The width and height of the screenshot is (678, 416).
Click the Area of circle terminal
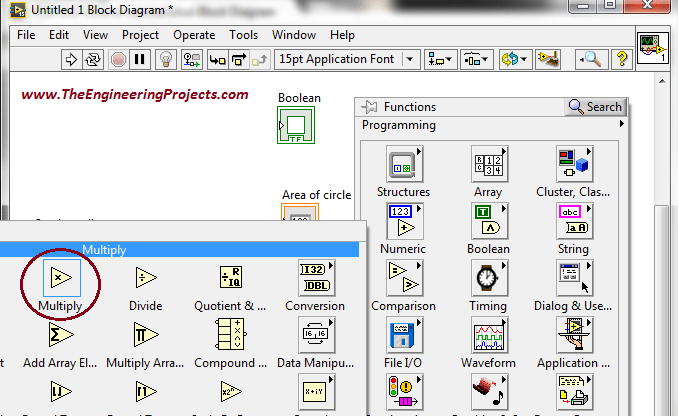[300, 212]
